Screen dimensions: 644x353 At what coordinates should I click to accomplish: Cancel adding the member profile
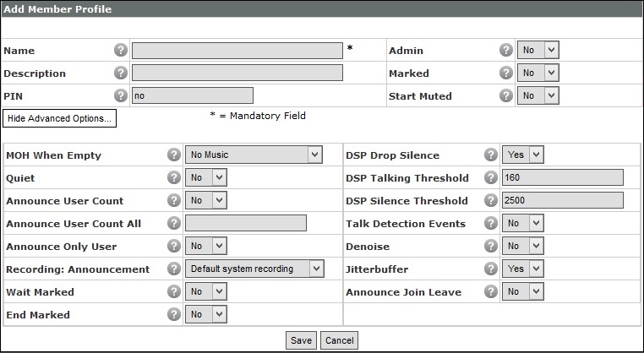pos(339,340)
